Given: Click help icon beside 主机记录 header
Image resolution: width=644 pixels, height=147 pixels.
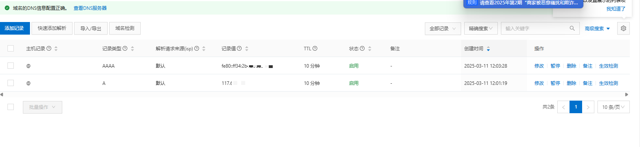Looking at the screenshot, I should pos(49,48).
